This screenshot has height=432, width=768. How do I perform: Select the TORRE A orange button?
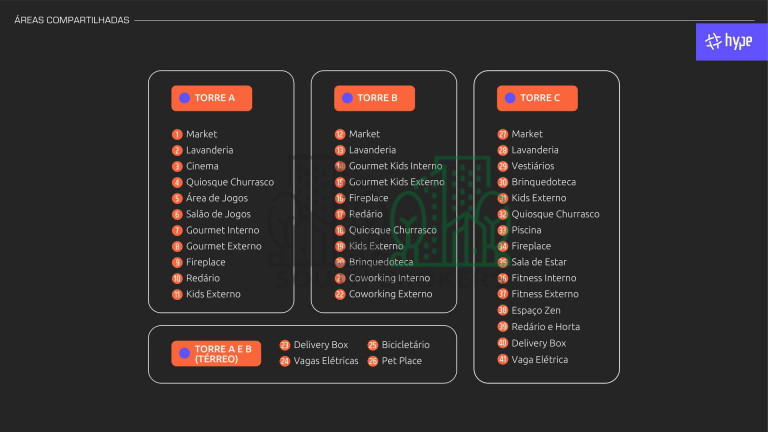(211, 98)
